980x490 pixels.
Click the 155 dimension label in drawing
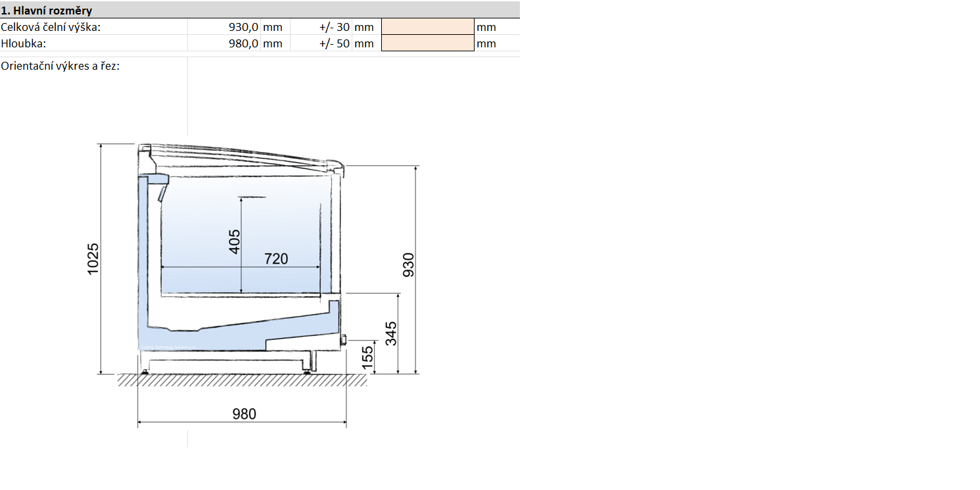(367, 356)
